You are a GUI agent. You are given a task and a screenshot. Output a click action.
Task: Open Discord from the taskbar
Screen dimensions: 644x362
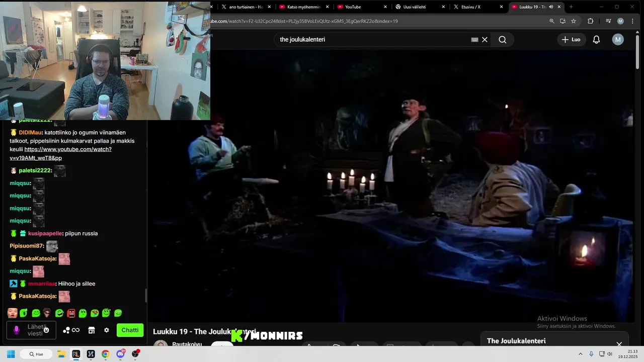click(120, 354)
